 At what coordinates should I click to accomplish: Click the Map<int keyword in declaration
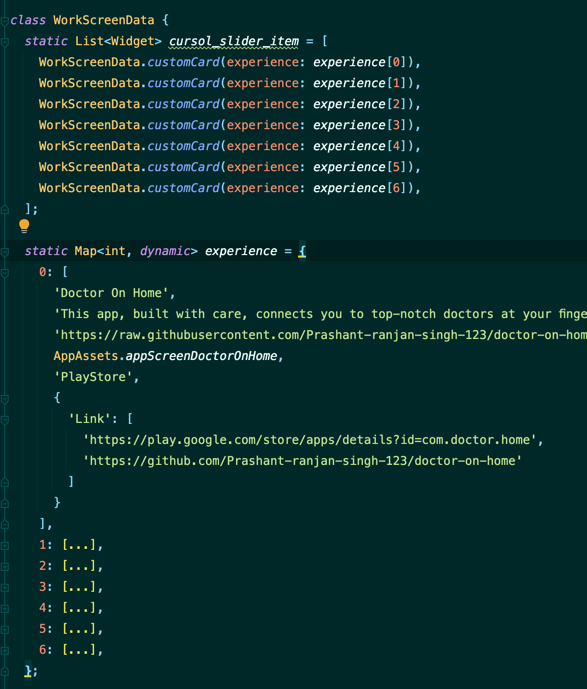[x=100, y=251]
